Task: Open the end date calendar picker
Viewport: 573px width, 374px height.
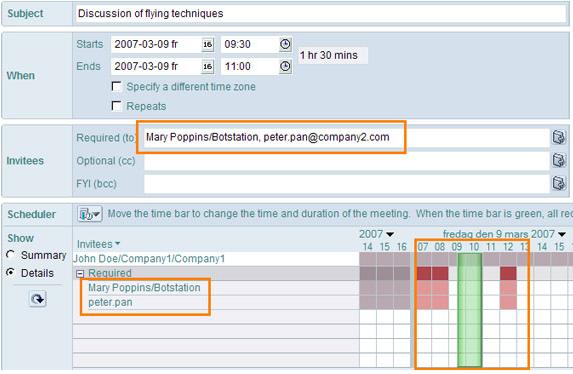Action: pyautogui.click(x=208, y=67)
